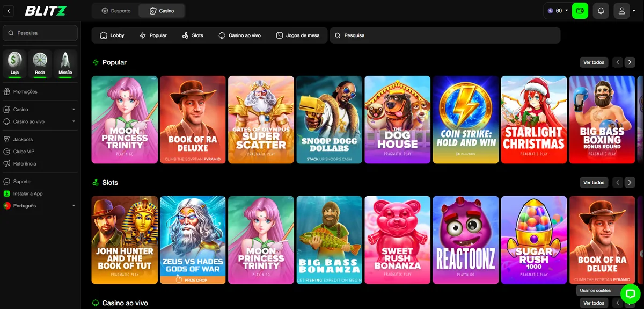Focus the main Pesquisa games search field

tap(445, 35)
